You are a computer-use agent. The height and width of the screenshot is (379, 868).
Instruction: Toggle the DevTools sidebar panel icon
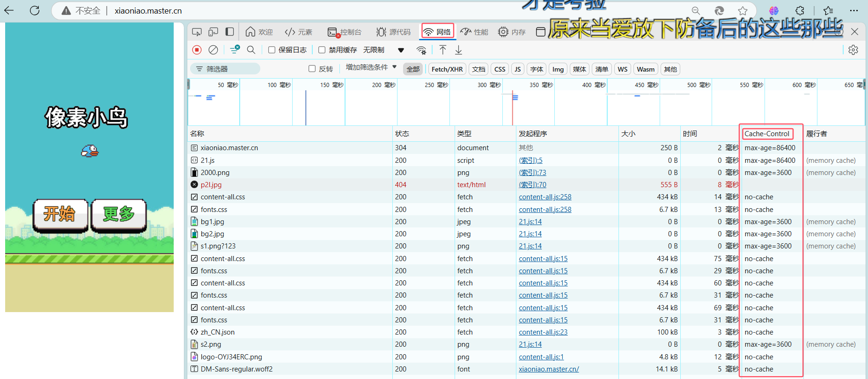pos(229,32)
